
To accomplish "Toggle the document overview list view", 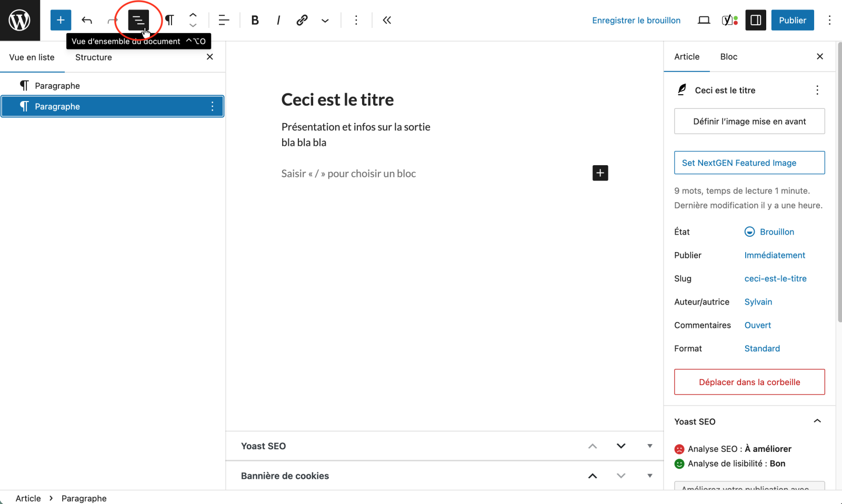I will (x=138, y=20).
